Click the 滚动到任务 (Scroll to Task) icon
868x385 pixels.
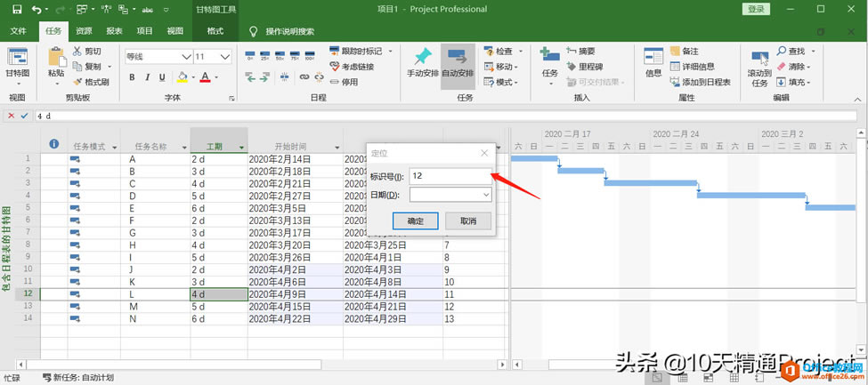tap(758, 59)
